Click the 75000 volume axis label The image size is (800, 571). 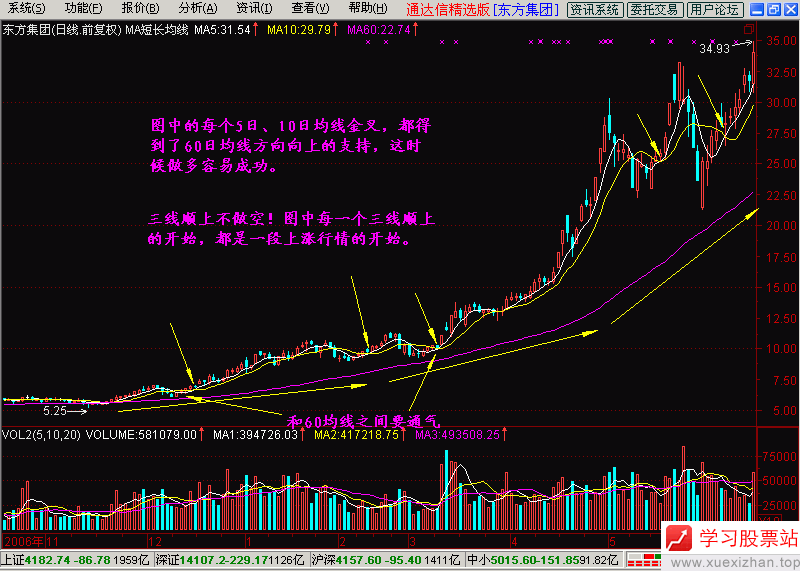point(779,457)
